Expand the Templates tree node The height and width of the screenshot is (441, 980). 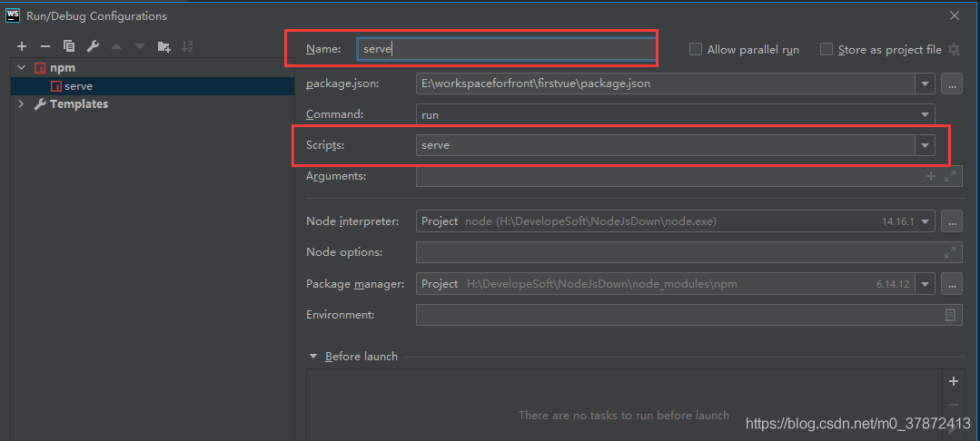point(21,104)
